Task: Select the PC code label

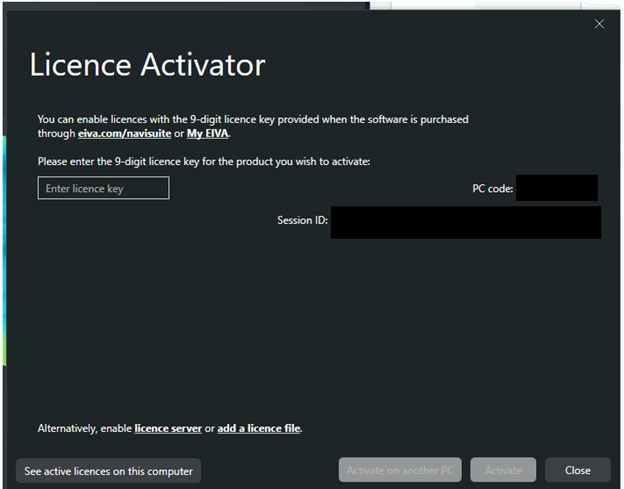Action: (x=493, y=189)
